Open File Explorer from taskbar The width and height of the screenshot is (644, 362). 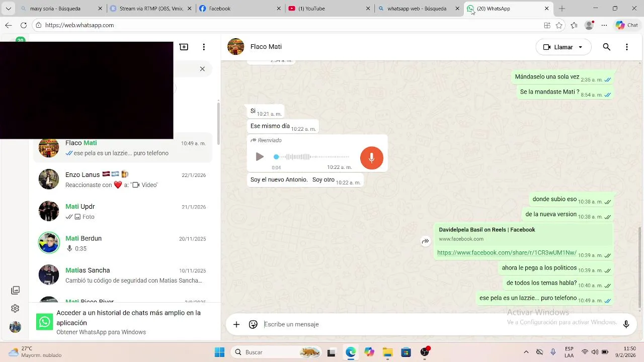click(387, 352)
